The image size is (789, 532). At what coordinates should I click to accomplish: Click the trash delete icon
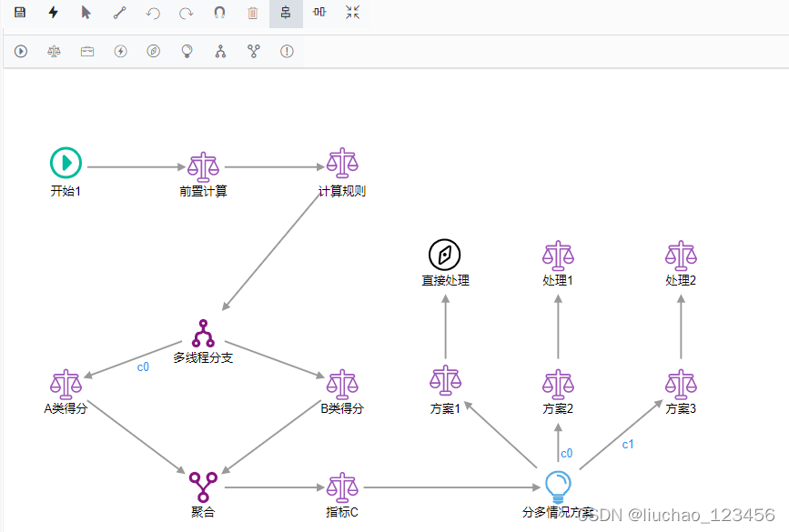pos(252,13)
